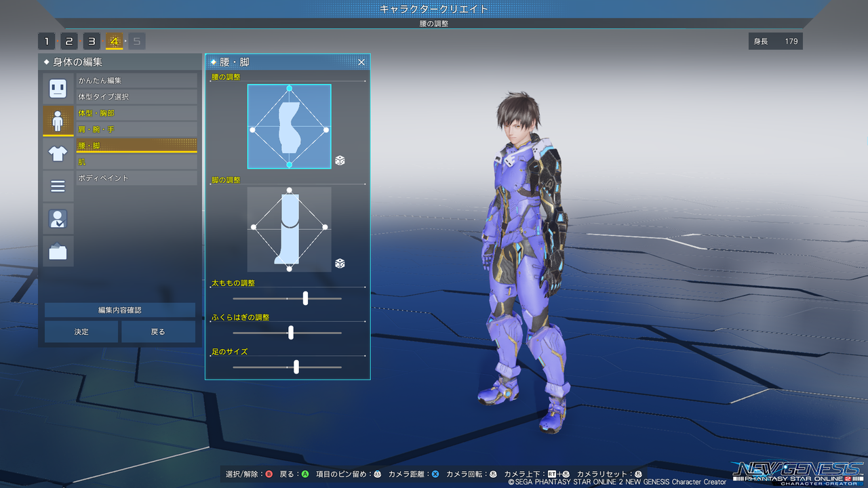The width and height of the screenshot is (868, 488).
Task: Open 肌 skin menu entry
Action: (136, 162)
